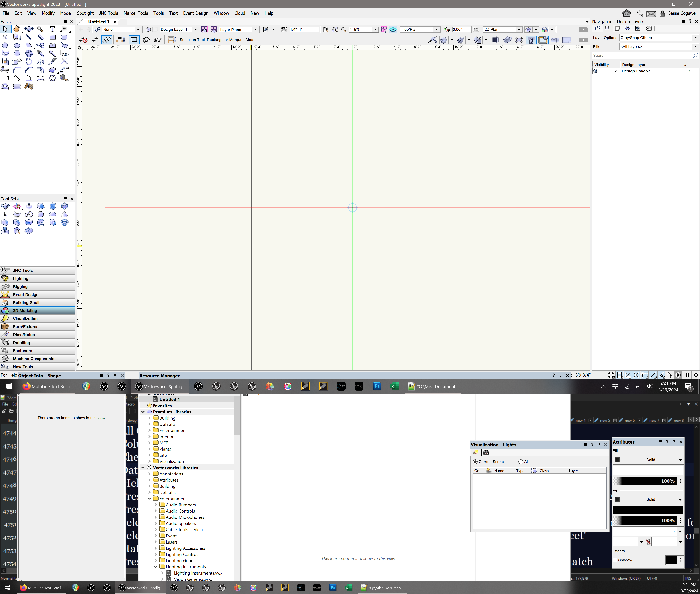The width and height of the screenshot is (700, 594).
Task: Enable the Shadow checkbox
Action: click(x=615, y=560)
